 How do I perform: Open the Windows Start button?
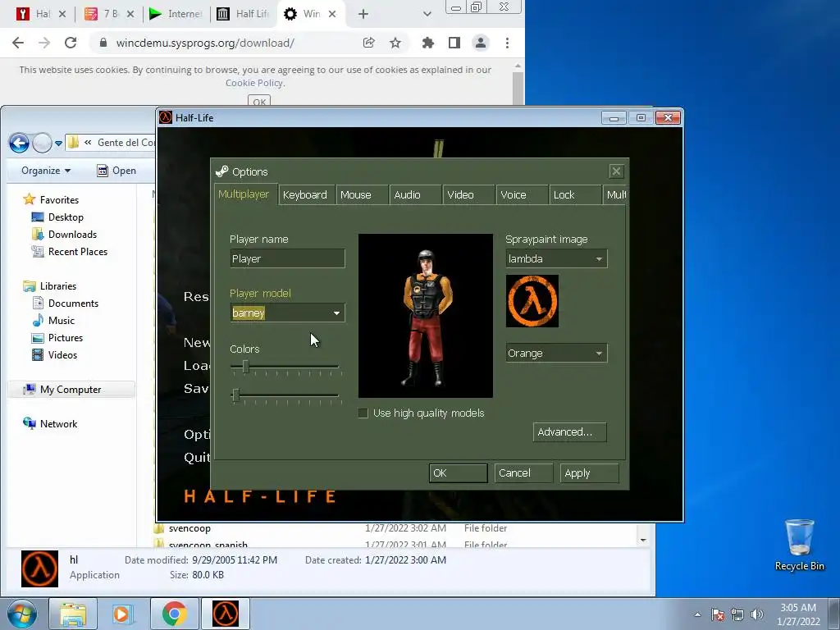pos(22,614)
